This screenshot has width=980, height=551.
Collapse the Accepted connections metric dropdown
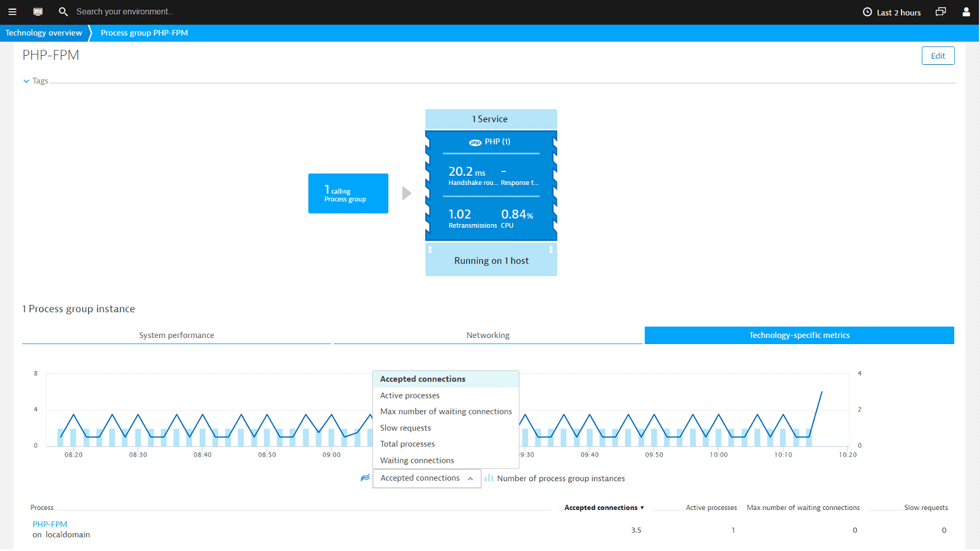point(427,478)
